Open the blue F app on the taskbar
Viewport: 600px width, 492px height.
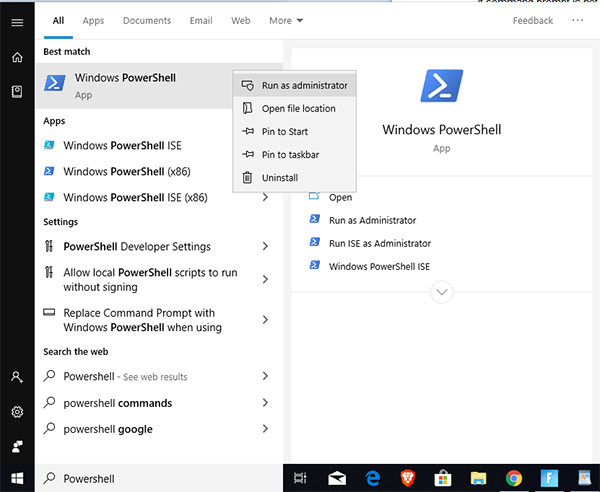549,478
